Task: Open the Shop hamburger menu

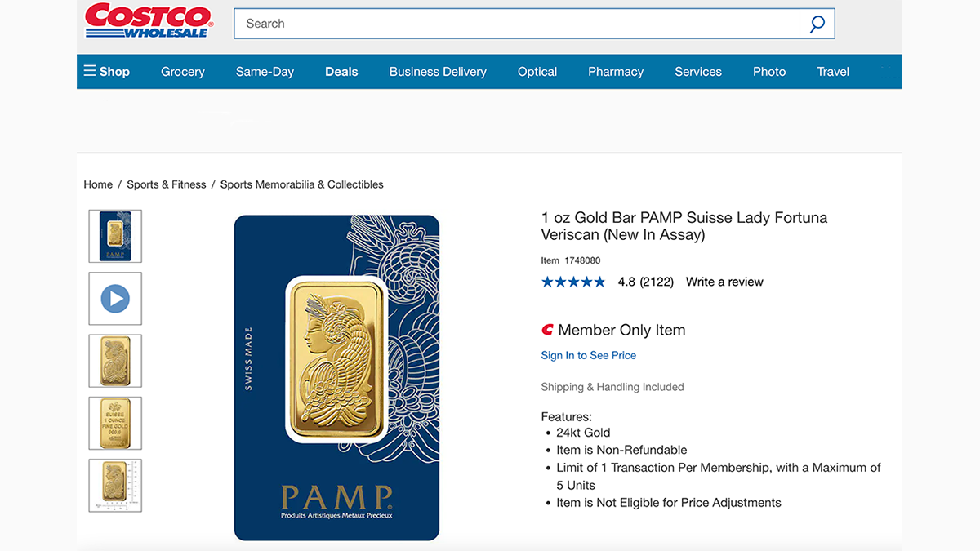Action: point(106,72)
